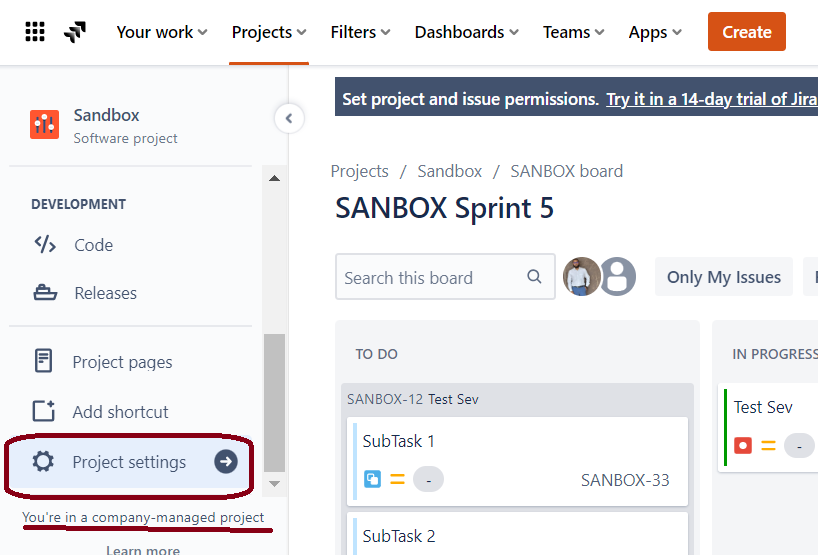This screenshot has width=818, height=555.
Task: Open the SANBOX-12 Test Sev parent row
Action: pos(517,399)
